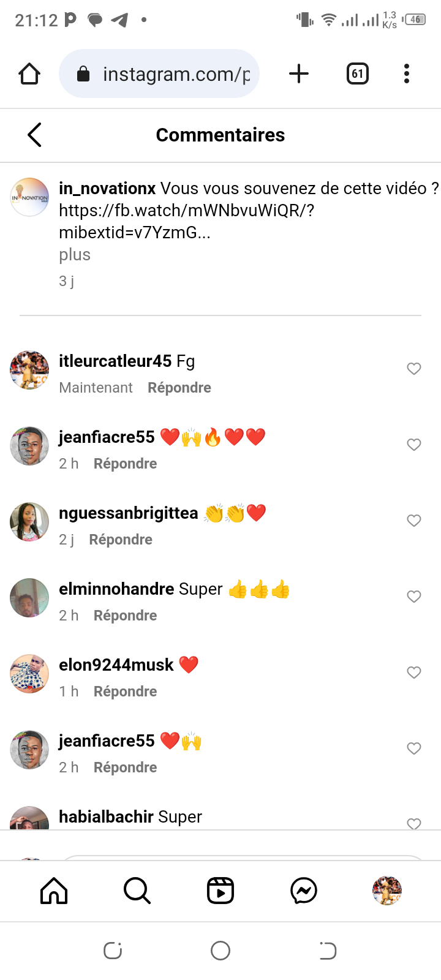Like itleurcatleur45's comment
Viewport: 441px width, 980px height.
tap(414, 369)
